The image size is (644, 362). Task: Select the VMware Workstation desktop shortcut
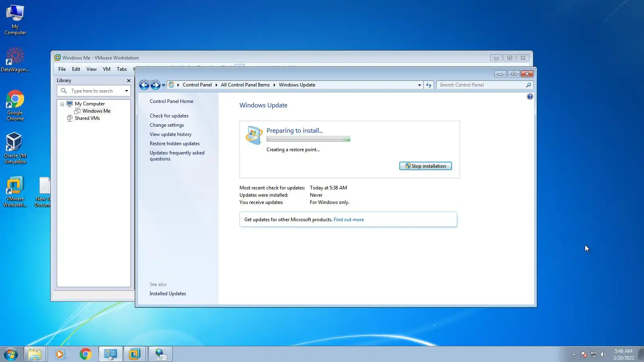point(15,191)
